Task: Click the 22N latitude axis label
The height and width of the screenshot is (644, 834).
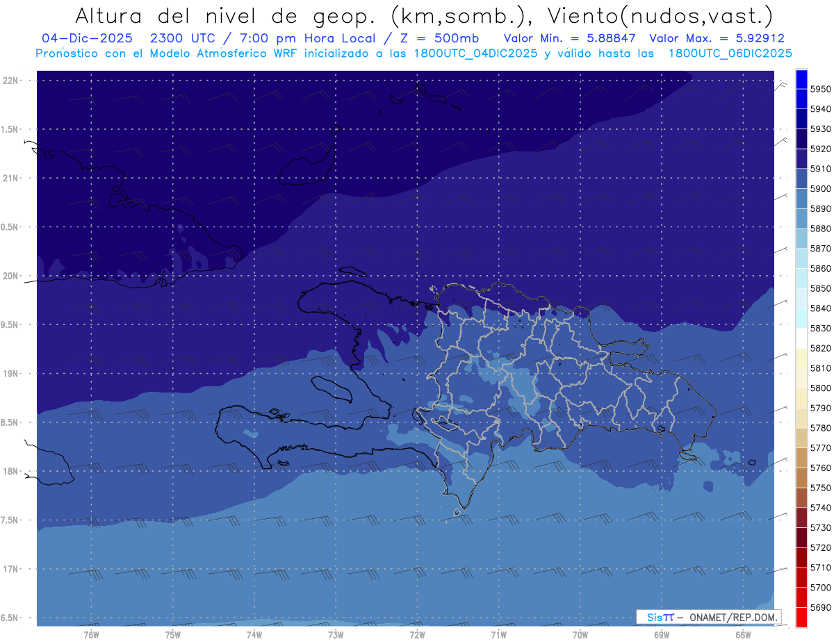Action: pos(12,80)
